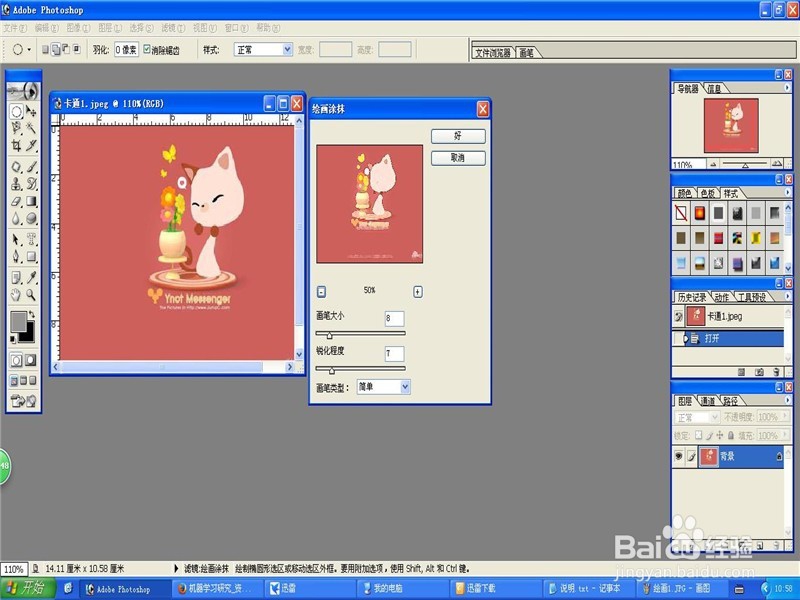This screenshot has height=600, width=800.
Task: Select the Magic Wand tool
Action: coord(31,128)
